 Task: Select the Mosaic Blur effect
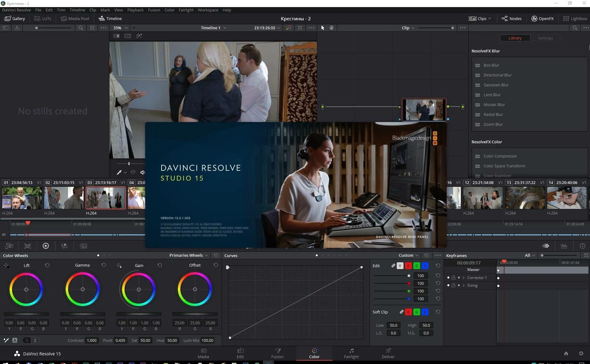494,104
